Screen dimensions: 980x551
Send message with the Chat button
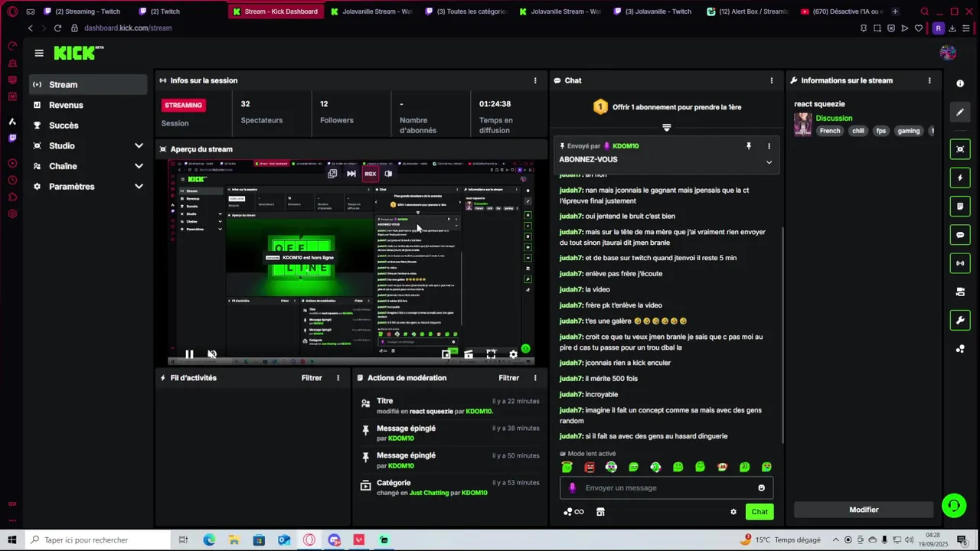pos(759,512)
